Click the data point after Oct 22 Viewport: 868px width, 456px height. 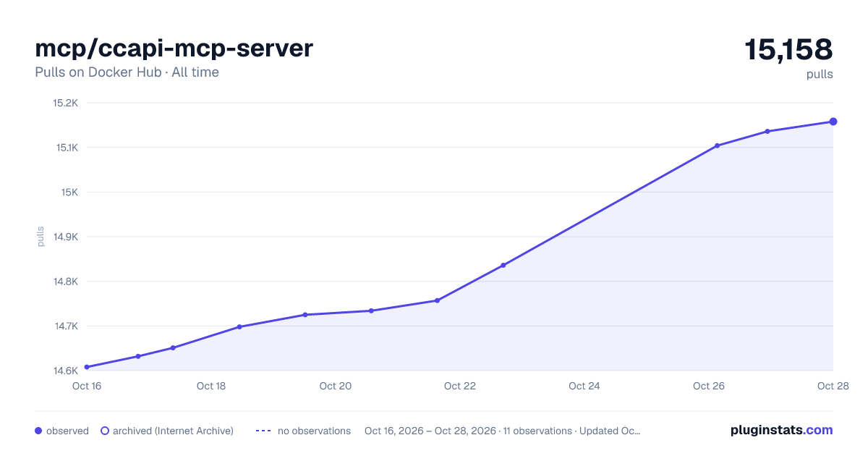(x=503, y=265)
